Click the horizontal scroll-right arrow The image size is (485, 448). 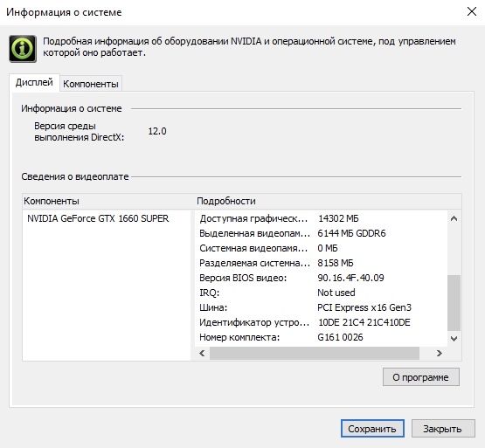tap(440, 353)
